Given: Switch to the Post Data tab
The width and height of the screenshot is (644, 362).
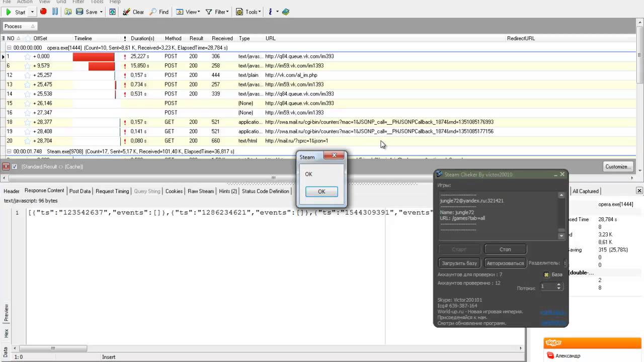Looking at the screenshot, I should [x=80, y=191].
